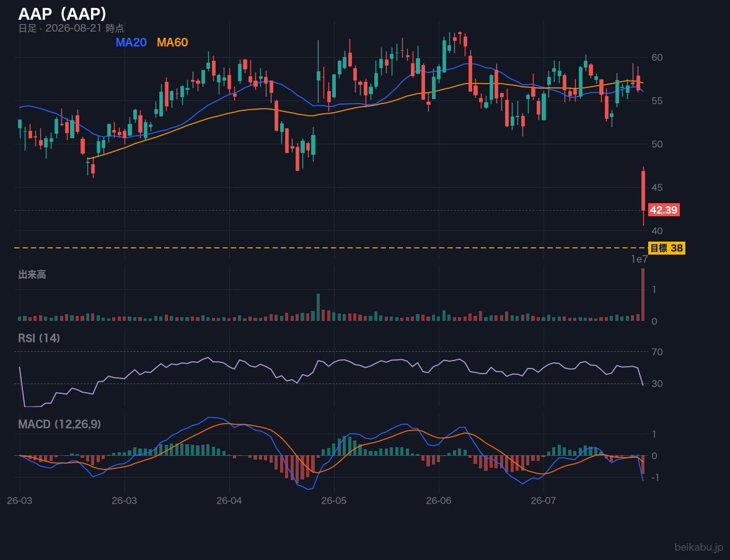Click the 26-04 date axis label
The width and height of the screenshot is (730, 560).
point(229,501)
